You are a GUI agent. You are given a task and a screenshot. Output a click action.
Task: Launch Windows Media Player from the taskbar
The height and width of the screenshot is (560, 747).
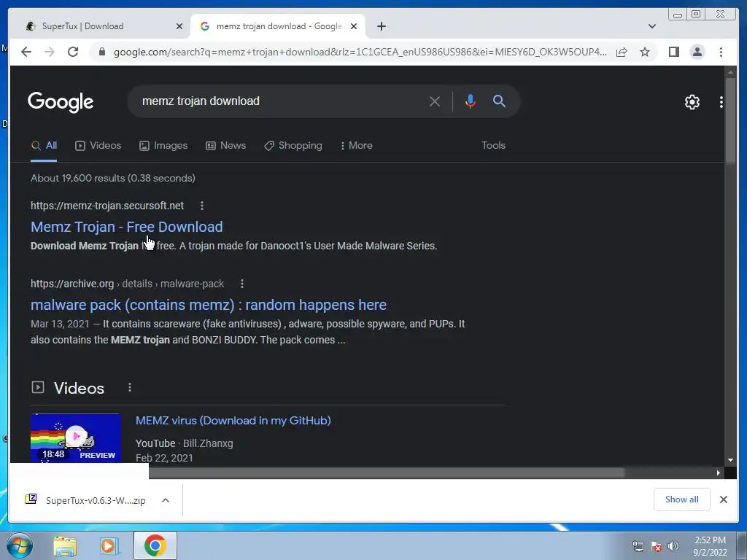[109, 546]
